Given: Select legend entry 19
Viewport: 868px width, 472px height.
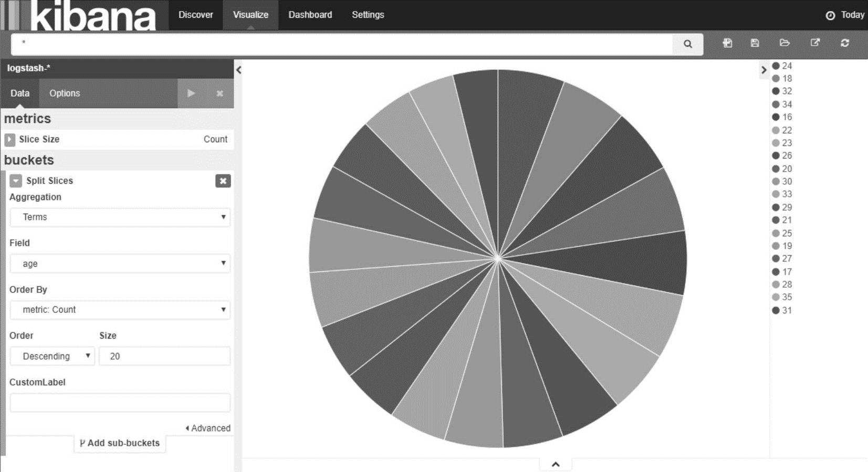Looking at the screenshot, I should pyautogui.click(x=782, y=246).
